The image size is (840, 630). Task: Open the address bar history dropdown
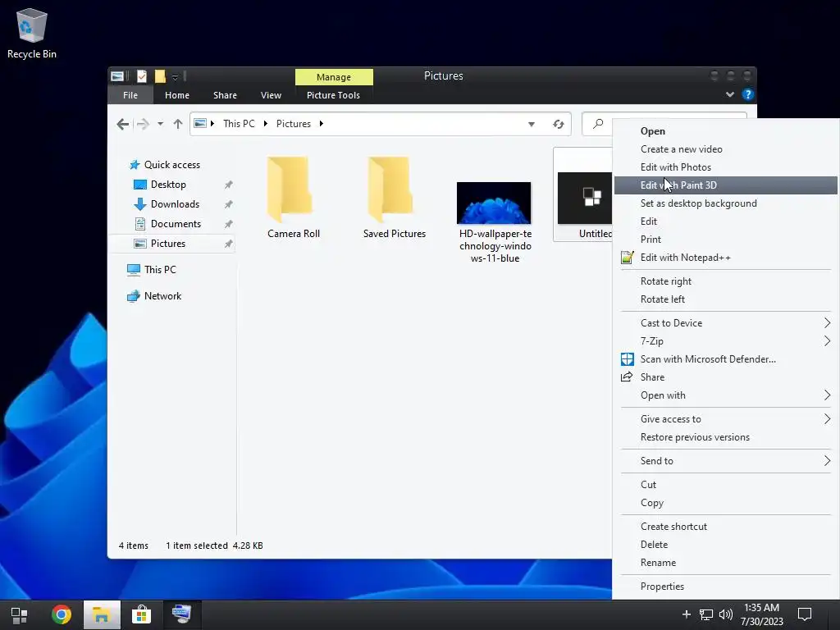(532, 125)
